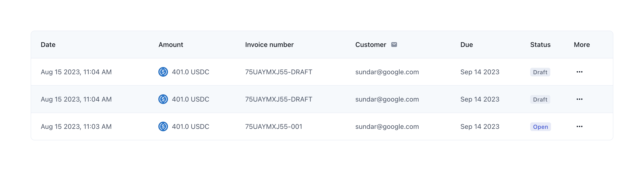Open the ellipsis menu for second draft invoice
644x171 pixels.
point(579,99)
